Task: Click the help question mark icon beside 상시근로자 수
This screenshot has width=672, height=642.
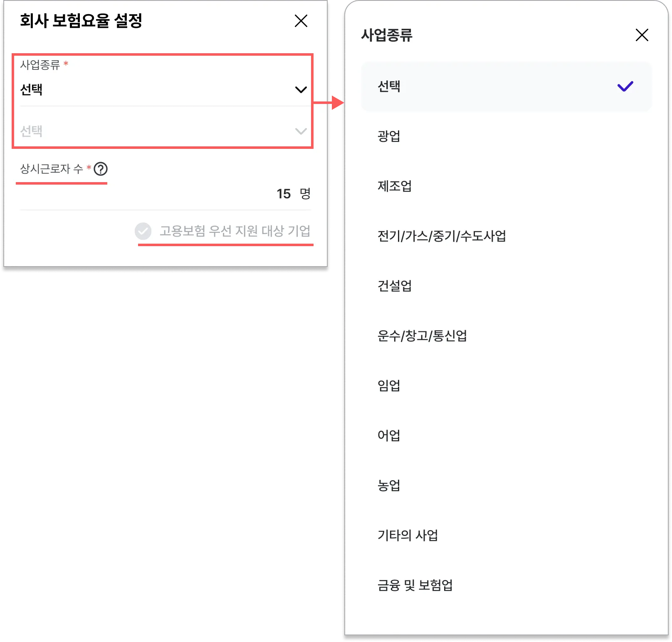Action: click(x=101, y=169)
